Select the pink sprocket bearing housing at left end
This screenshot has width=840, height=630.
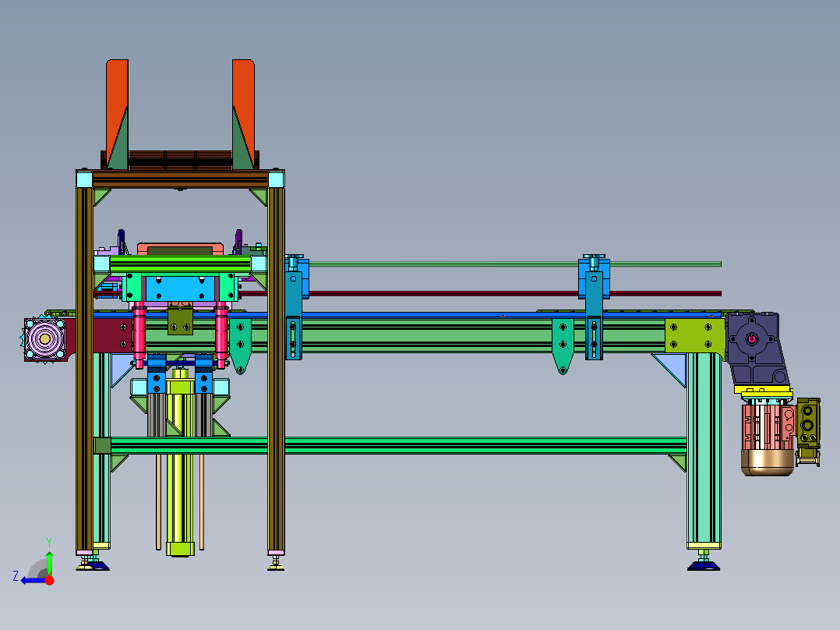pyautogui.click(x=45, y=339)
